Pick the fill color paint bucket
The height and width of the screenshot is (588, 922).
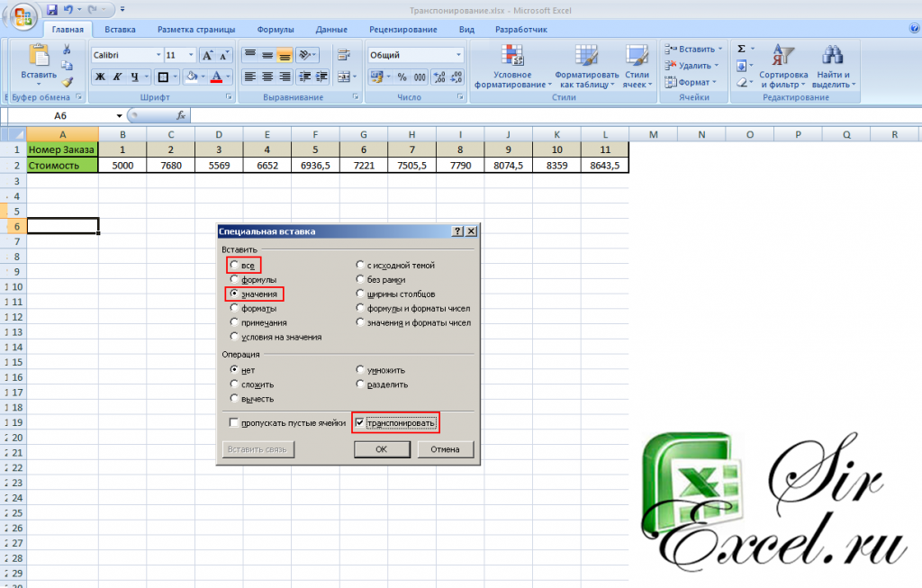click(x=192, y=77)
